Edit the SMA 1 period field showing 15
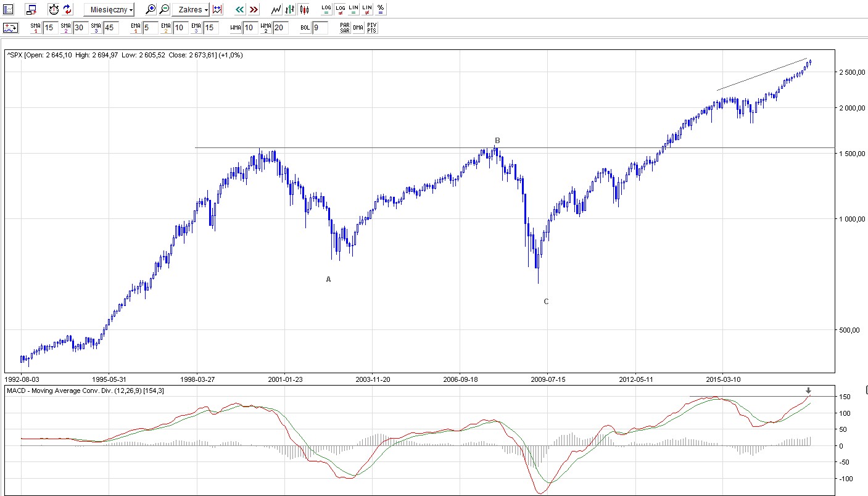This screenshot has height=496, width=868. tap(51, 28)
